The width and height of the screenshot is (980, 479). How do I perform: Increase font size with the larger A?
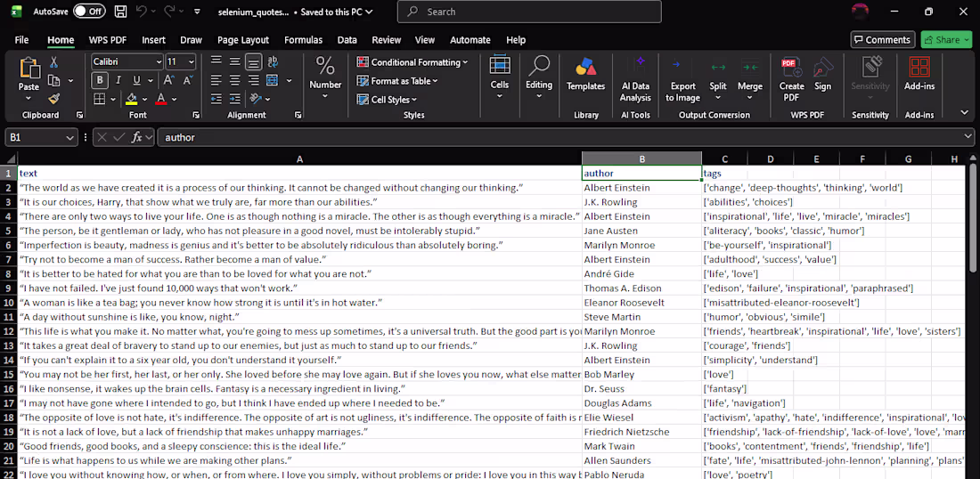pyautogui.click(x=168, y=80)
